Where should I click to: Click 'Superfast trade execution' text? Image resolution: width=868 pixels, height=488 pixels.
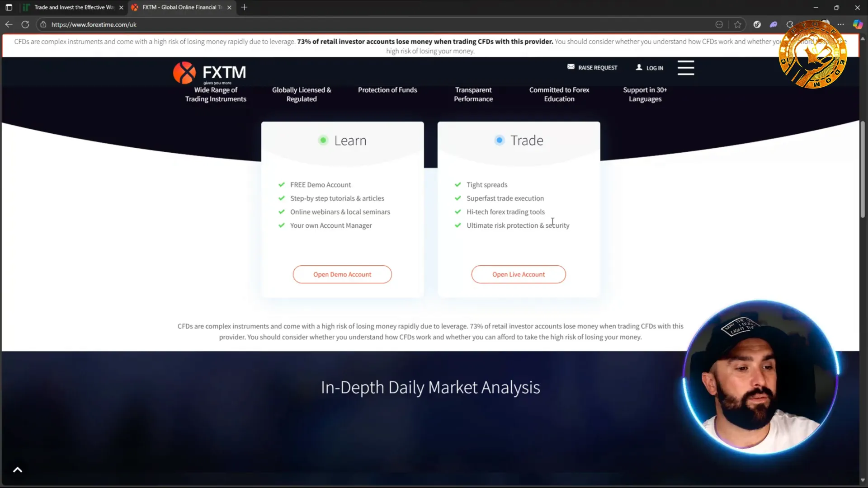click(505, 198)
